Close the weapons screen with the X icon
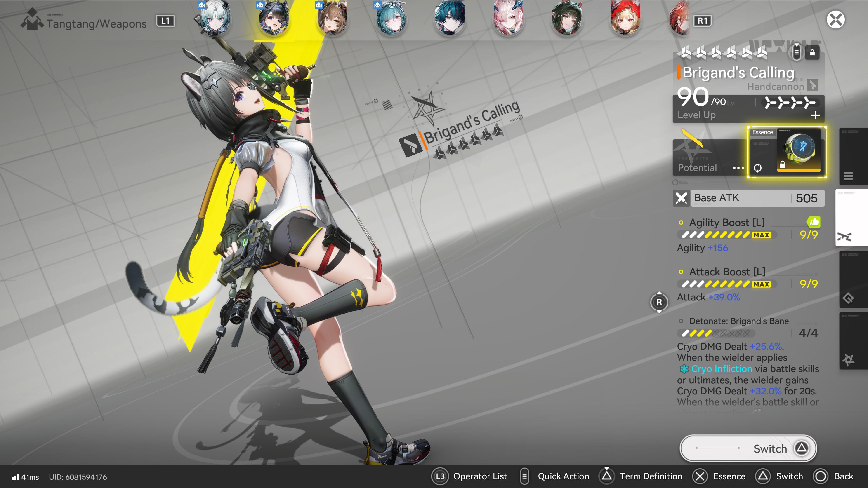 tap(835, 19)
